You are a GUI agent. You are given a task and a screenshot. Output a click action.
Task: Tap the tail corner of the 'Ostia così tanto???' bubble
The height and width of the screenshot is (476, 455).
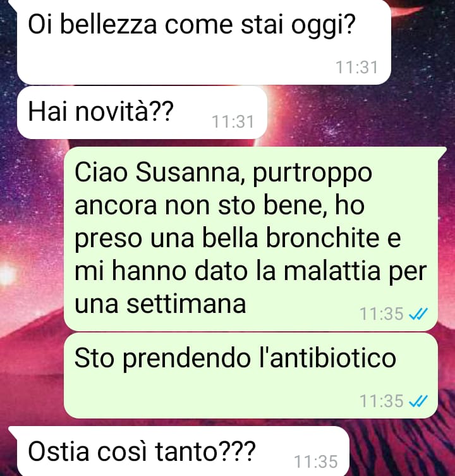tap(13, 430)
